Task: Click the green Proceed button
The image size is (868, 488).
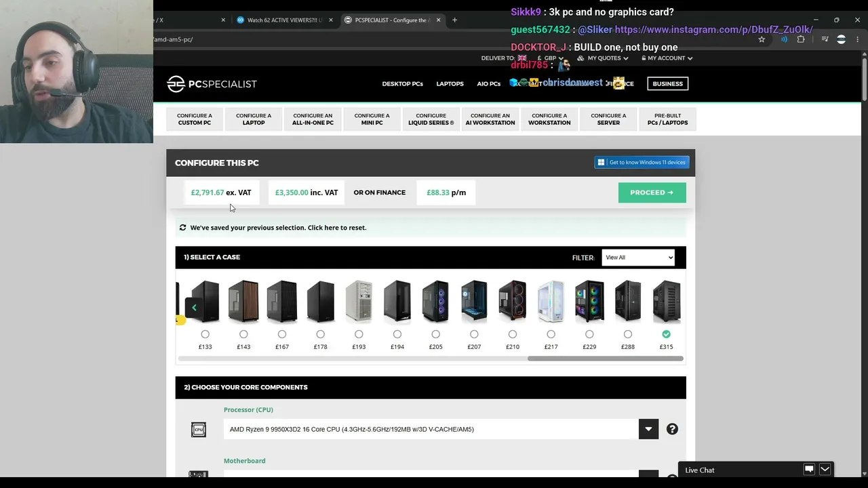Action: click(652, 192)
